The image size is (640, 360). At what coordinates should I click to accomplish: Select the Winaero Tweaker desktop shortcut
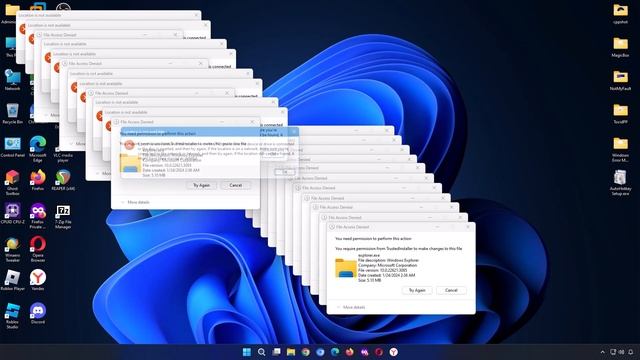click(12, 250)
